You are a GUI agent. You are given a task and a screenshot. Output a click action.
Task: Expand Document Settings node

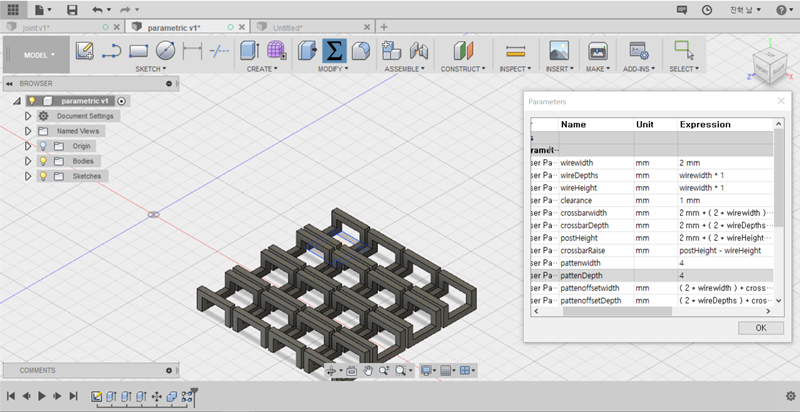[x=28, y=116]
